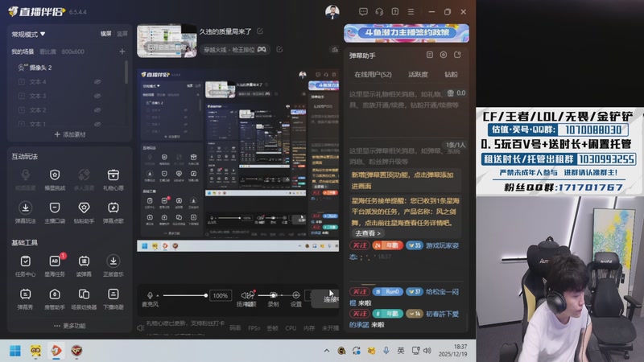Click the plus icon to add a scene
This screenshot has height=362, width=644.
coord(122,51)
